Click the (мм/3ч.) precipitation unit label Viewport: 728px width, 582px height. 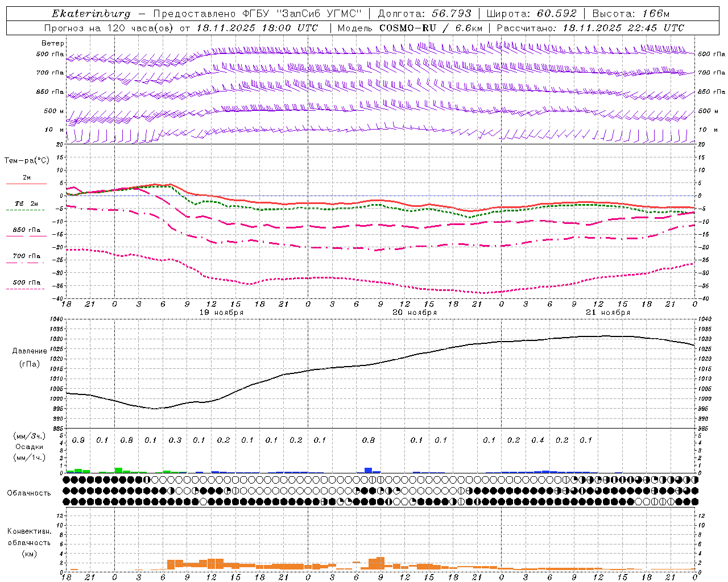(30, 436)
